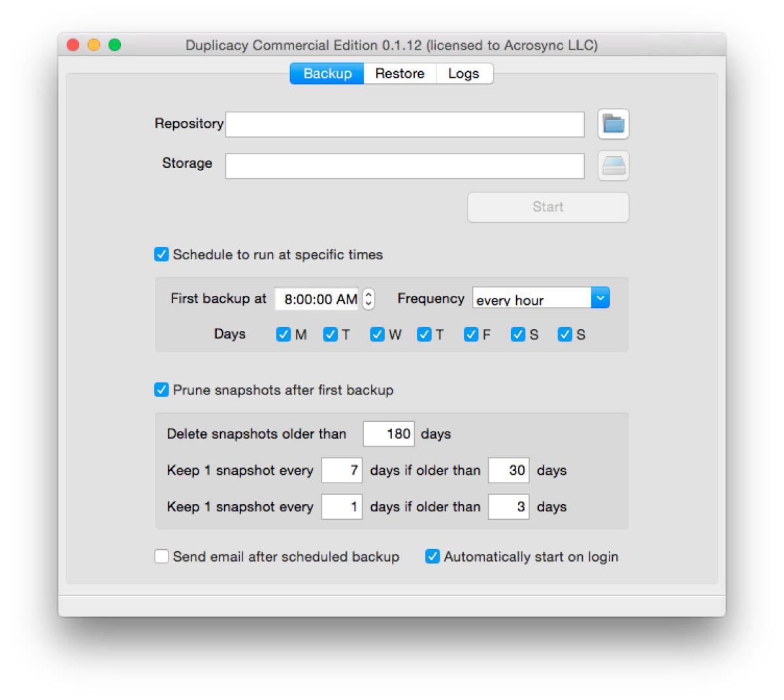The height and width of the screenshot is (700, 784).
Task: Switch to the Backup tab
Action: [x=327, y=73]
